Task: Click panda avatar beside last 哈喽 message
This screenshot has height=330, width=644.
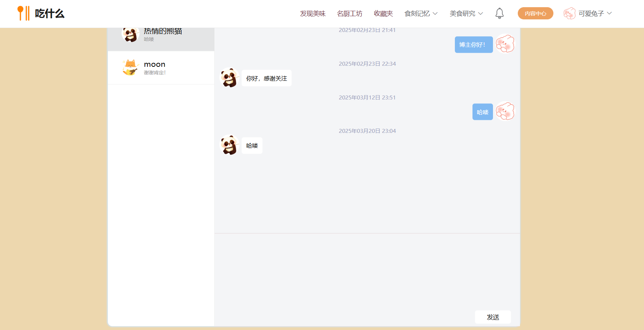Action: coord(229,145)
